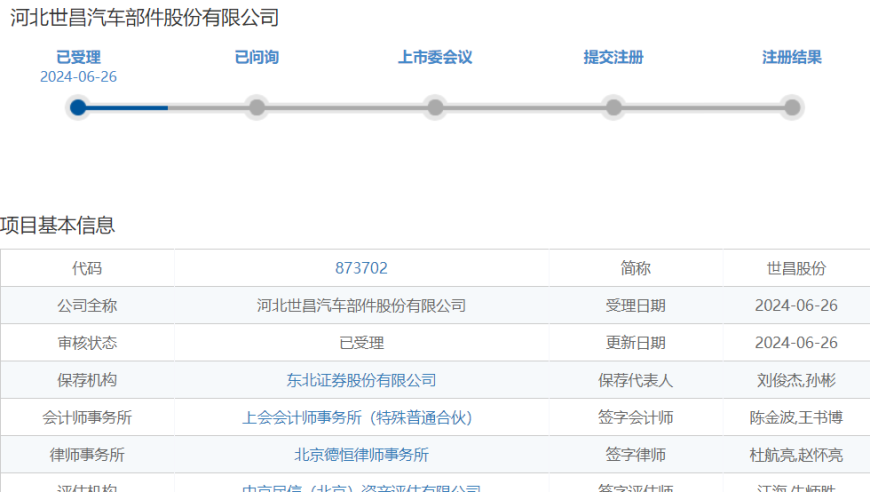This screenshot has width=870, height=492.
Task: Open 上会会计师事务所 accounting firm link
Action: pos(357,417)
